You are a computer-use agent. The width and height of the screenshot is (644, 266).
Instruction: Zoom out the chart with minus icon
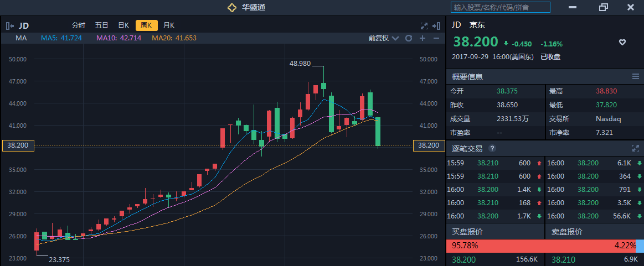tap(436, 38)
